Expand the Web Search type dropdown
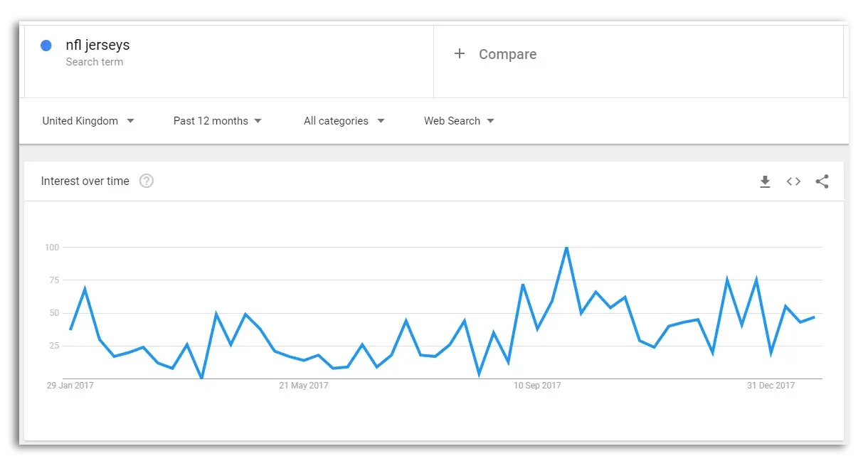 tap(459, 121)
